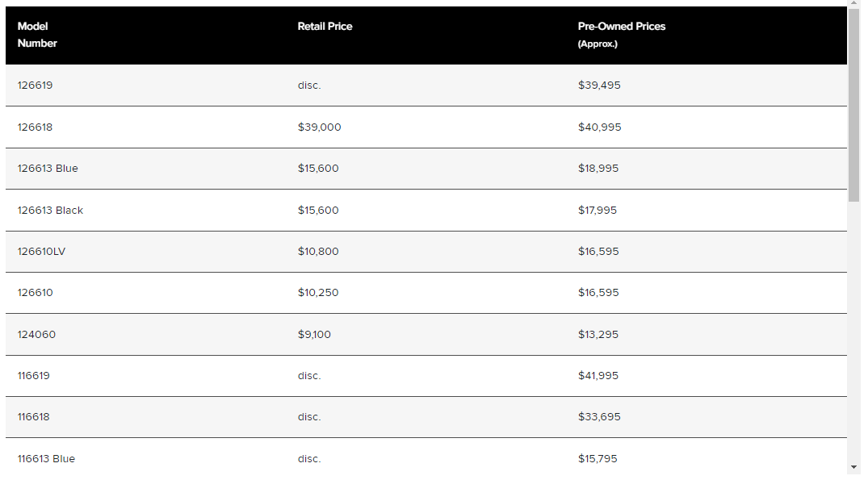
Task: Click the $10,250 retail price for 126610
Action: tap(318, 293)
